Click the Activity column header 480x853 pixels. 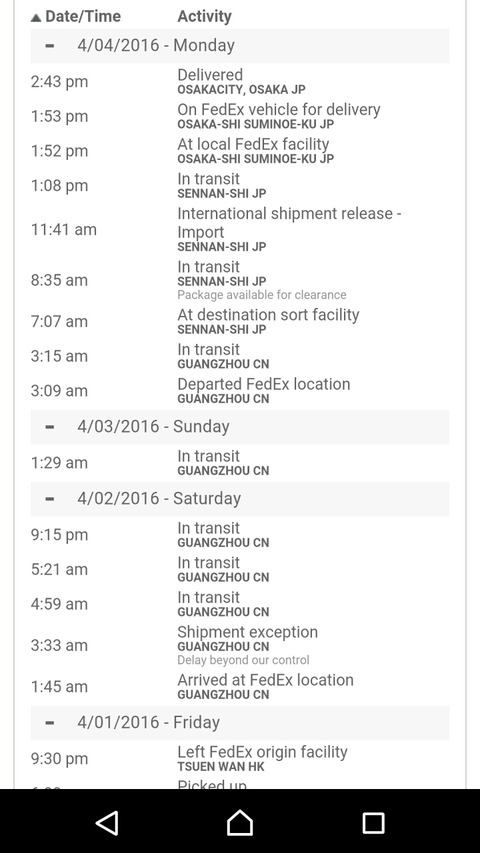click(x=204, y=17)
